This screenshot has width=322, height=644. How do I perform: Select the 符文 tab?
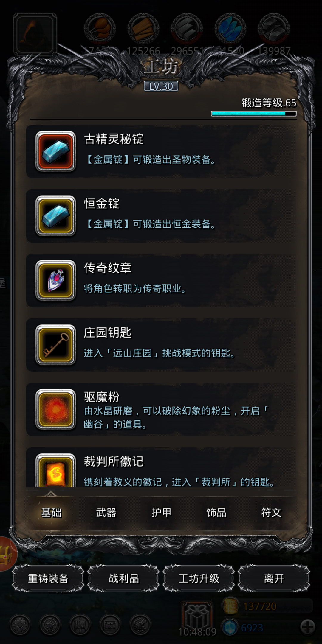click(271, 513)
